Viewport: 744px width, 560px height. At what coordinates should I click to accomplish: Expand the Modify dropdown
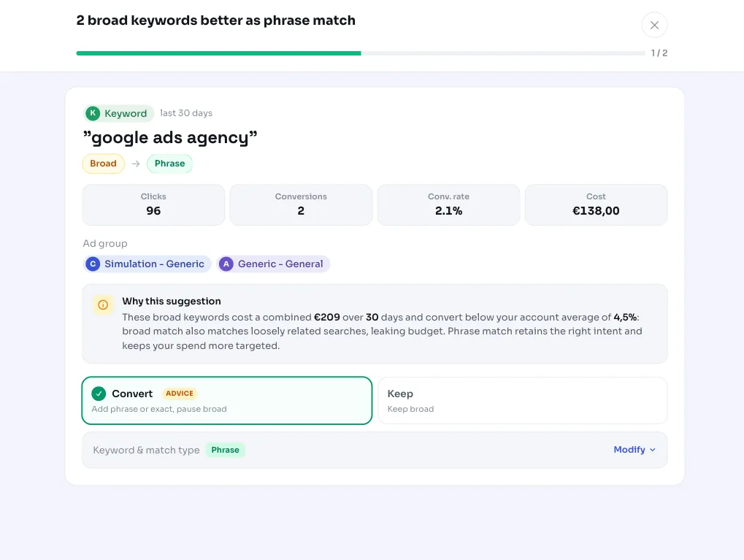pos(634,450)
